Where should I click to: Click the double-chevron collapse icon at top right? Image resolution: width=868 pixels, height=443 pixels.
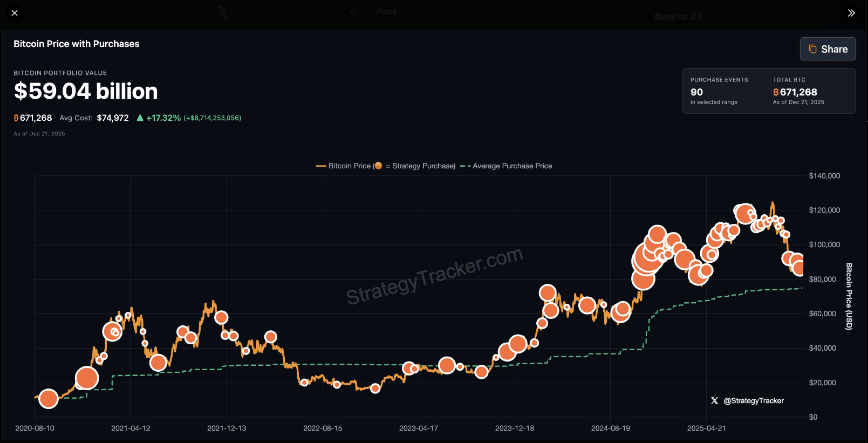pyautogui.click(x=851, y=13)
